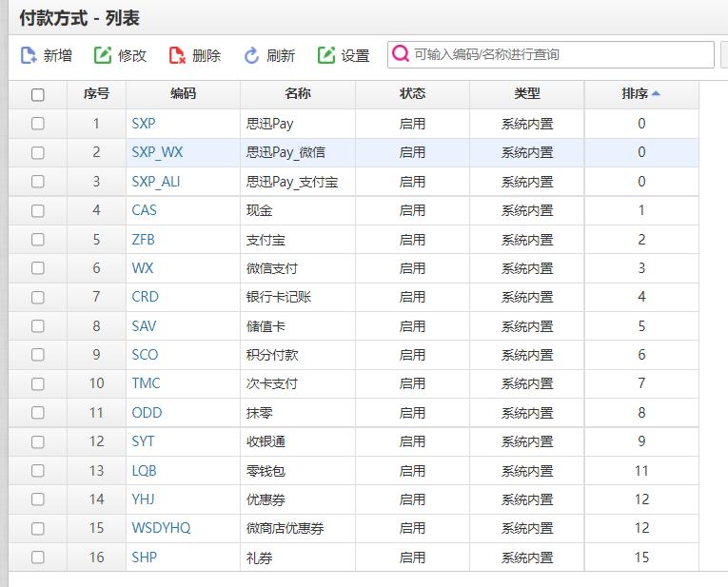Open the ZFB payment code link
The width and height of the screenshot is (728, 587).
[x=143, y=240]
